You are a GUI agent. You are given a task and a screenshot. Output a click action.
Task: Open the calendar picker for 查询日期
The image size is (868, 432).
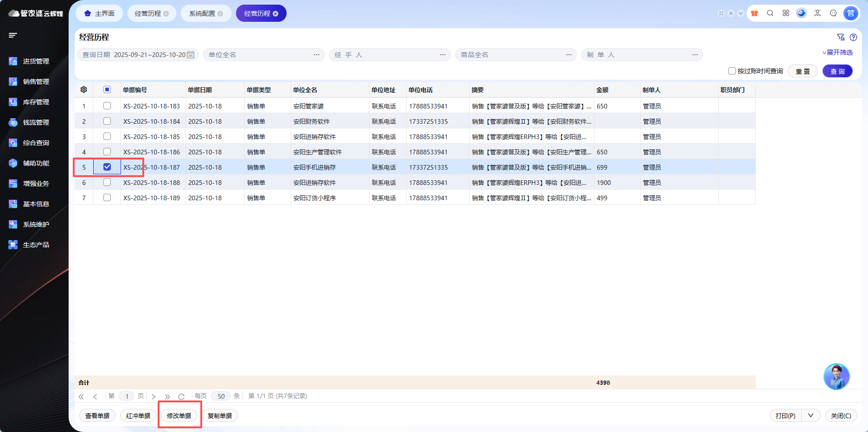point(191,55)
